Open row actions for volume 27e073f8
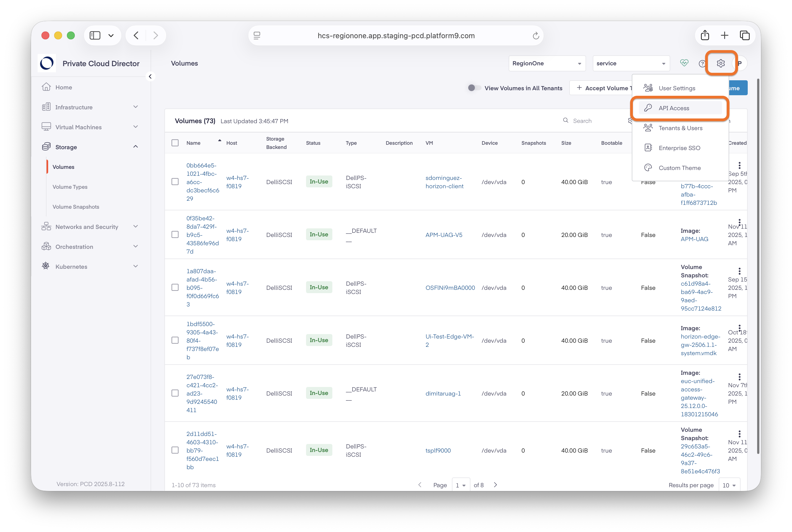Viewport: 792px width, 532px height. (739, 377)
